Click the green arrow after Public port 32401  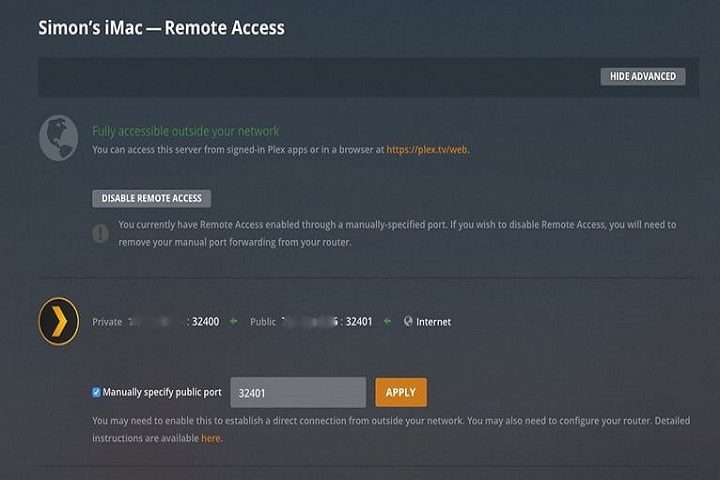(x=387, y=322)
